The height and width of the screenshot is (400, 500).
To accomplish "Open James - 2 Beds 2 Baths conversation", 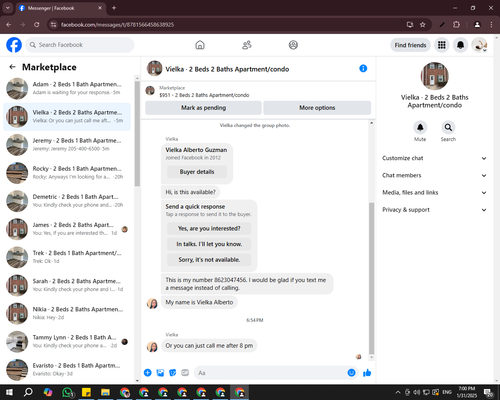I will click(67, 229).
